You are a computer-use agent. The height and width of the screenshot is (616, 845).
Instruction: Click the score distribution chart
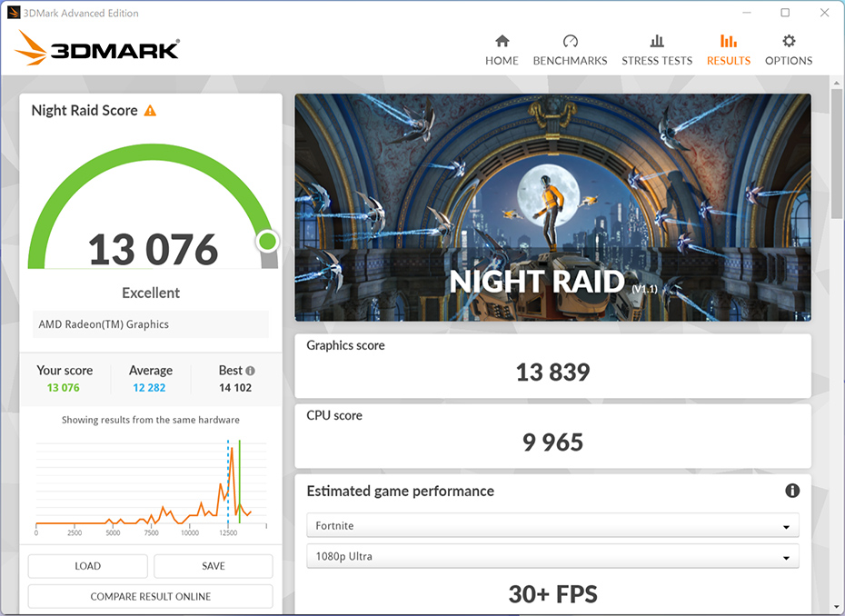151,488
